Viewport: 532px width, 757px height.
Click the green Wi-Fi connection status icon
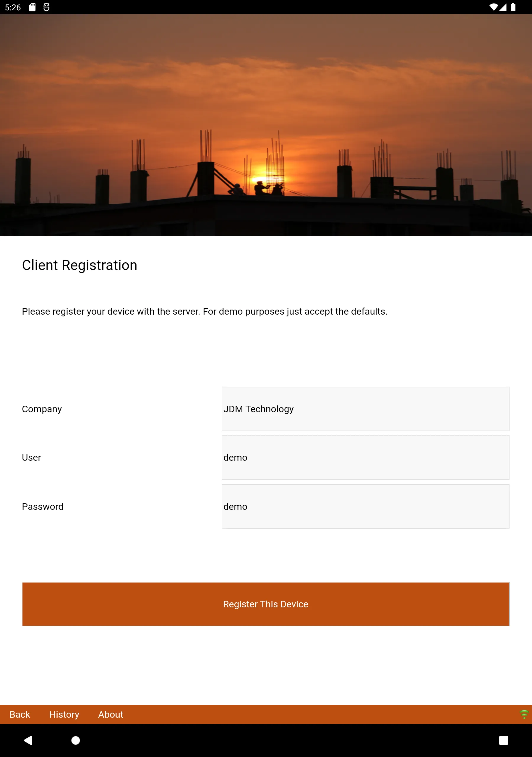pyautogui.click(x=524, y=714)
